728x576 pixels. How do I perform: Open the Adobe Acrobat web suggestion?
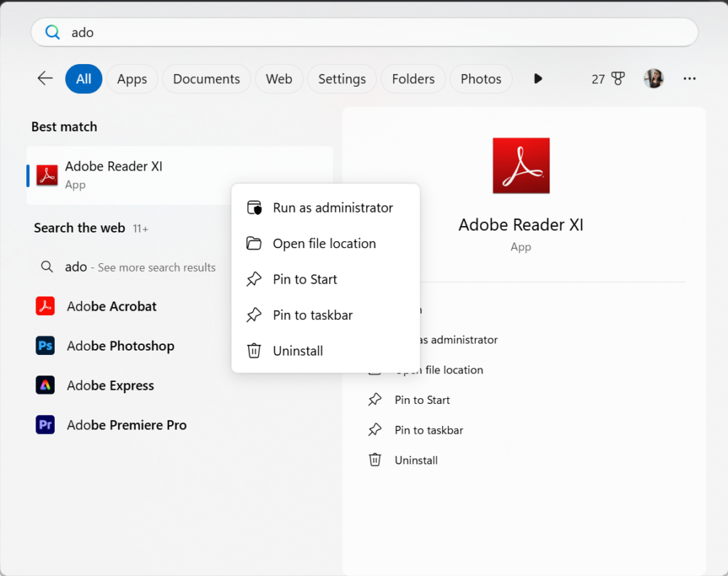pyautogui.click(x=112, y=306)
